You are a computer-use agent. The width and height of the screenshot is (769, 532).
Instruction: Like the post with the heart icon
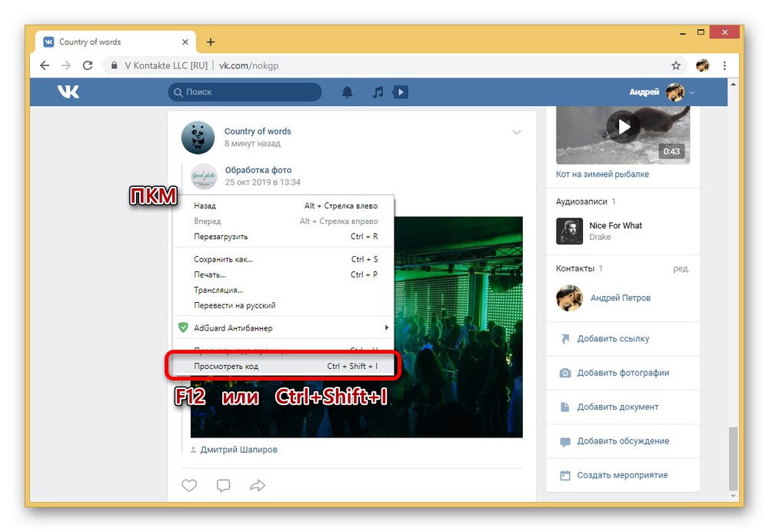pos(189,485)
